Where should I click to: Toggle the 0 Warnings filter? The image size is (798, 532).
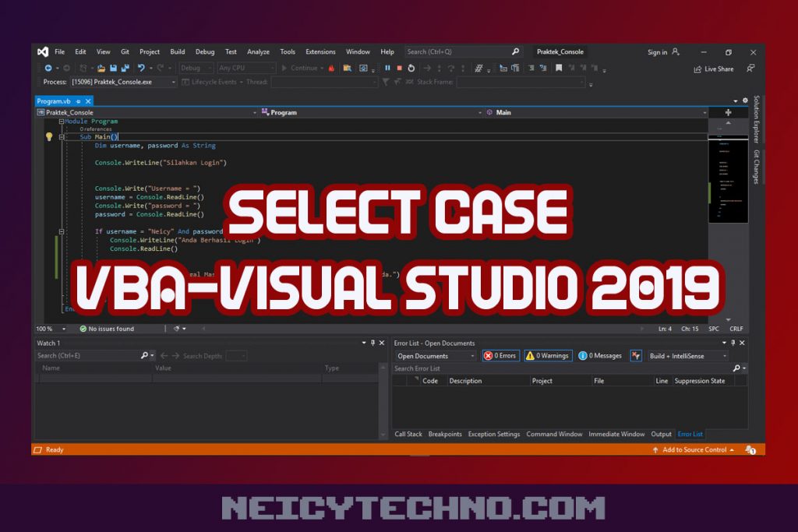[x=548, y=355]
